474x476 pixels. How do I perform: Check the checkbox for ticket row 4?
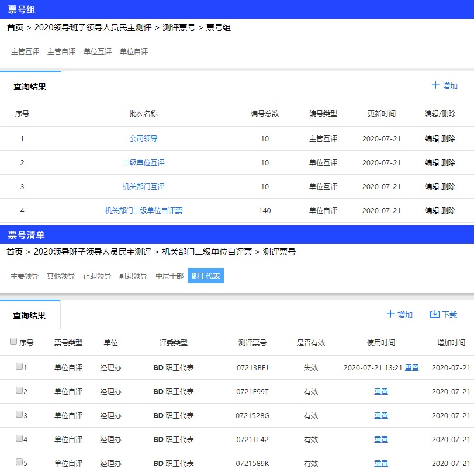[x=19, y=438]
